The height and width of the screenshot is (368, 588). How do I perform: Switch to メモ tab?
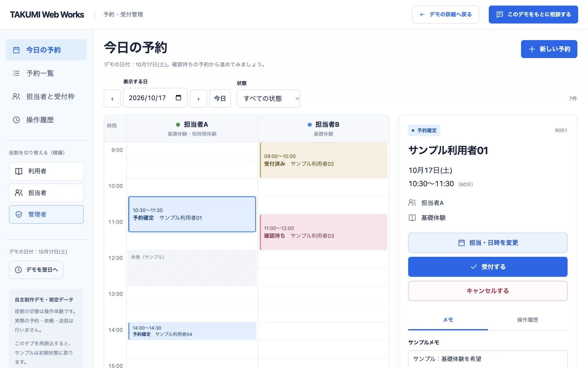[448, 320]
